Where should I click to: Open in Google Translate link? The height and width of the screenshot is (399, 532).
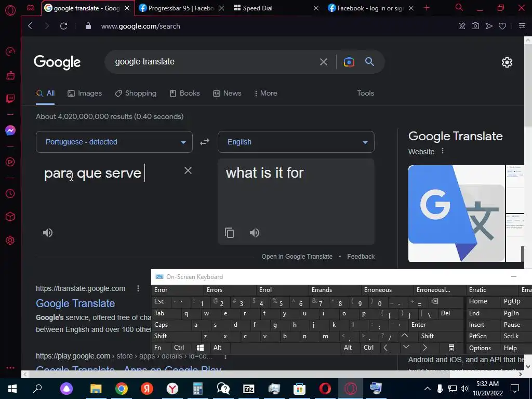(297, 257)
